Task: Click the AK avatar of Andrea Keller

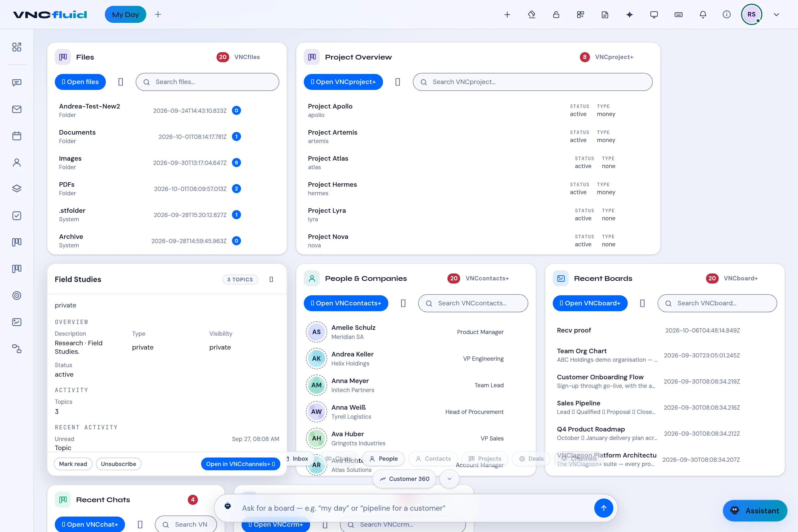Action: (x=316, y=358)
